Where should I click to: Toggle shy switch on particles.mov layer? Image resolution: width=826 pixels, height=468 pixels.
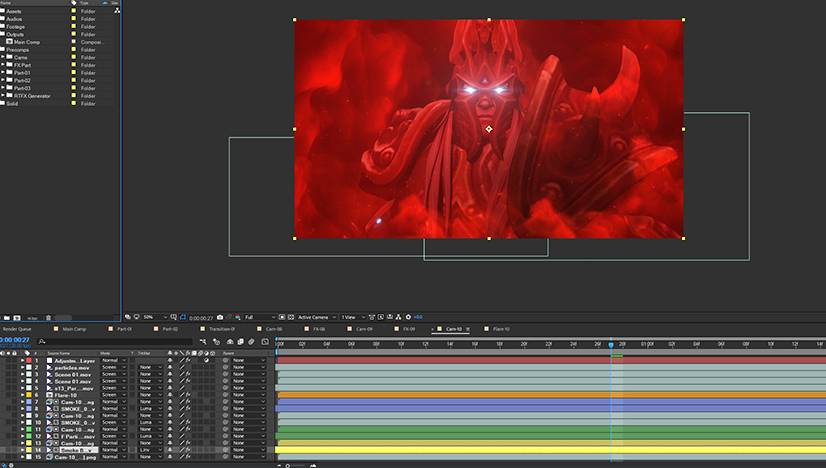pos(170,367)
